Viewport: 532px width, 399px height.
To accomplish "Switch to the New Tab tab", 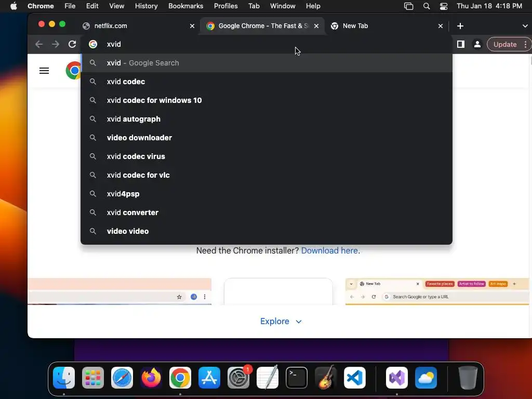I will [387, 26].
